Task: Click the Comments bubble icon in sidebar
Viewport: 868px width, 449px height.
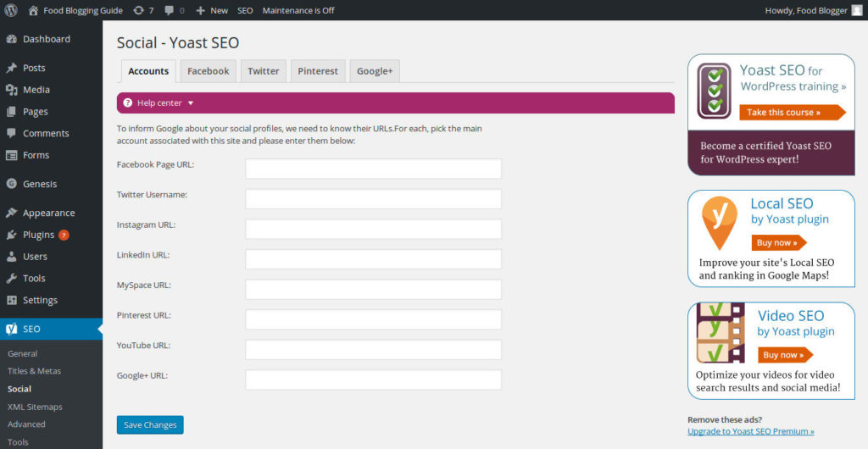Action: click(x=11, y=133)
